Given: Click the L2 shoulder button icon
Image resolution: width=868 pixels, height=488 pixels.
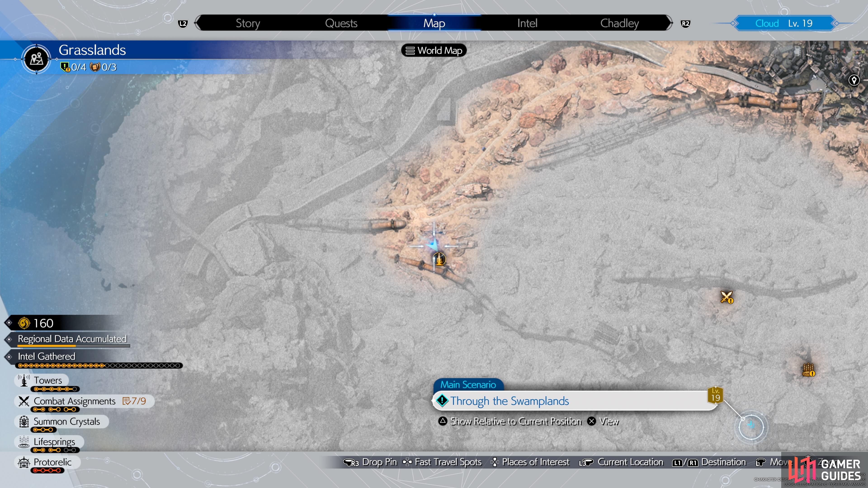Looking at the screenshot, I should pyautogui.click(x=183, y=23).
